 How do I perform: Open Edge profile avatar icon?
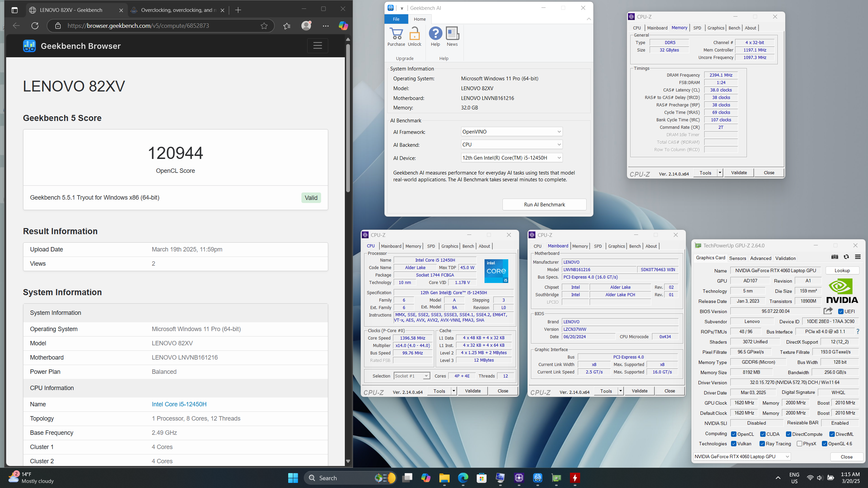click(306, 26)
